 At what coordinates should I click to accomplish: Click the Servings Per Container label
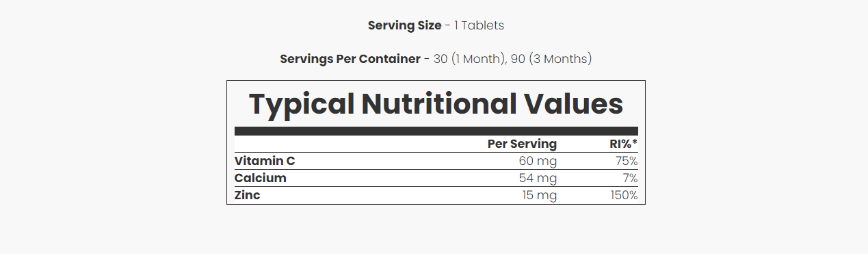[350, 59]
